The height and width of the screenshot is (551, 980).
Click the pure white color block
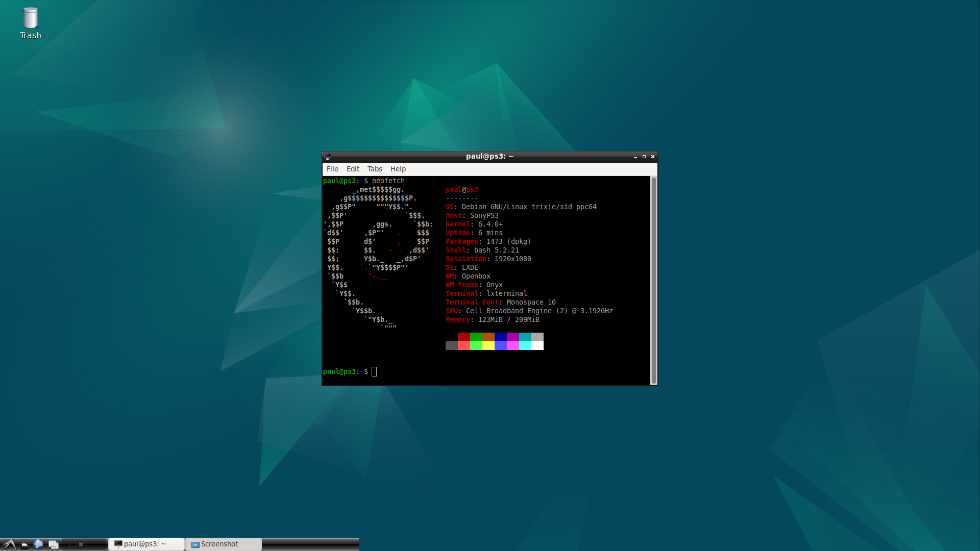[x=537, y=345]
